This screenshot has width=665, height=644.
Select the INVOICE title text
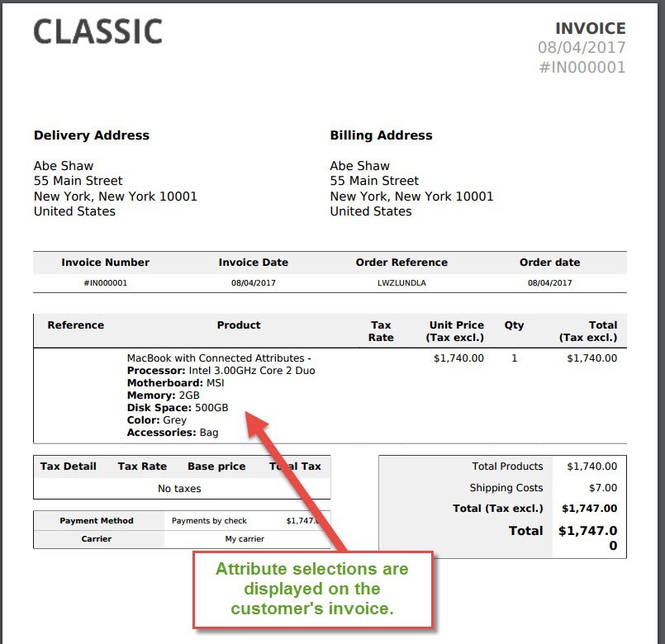[591, 28]
